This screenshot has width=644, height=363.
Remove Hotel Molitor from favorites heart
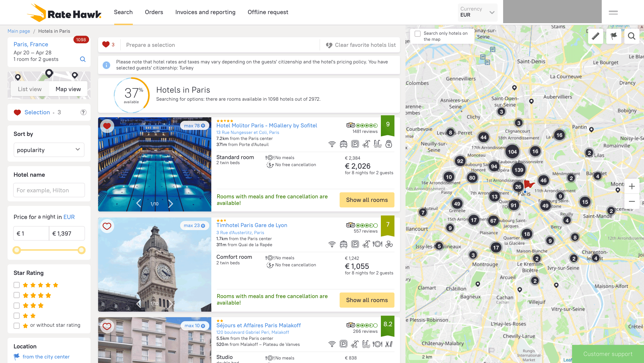107,126
